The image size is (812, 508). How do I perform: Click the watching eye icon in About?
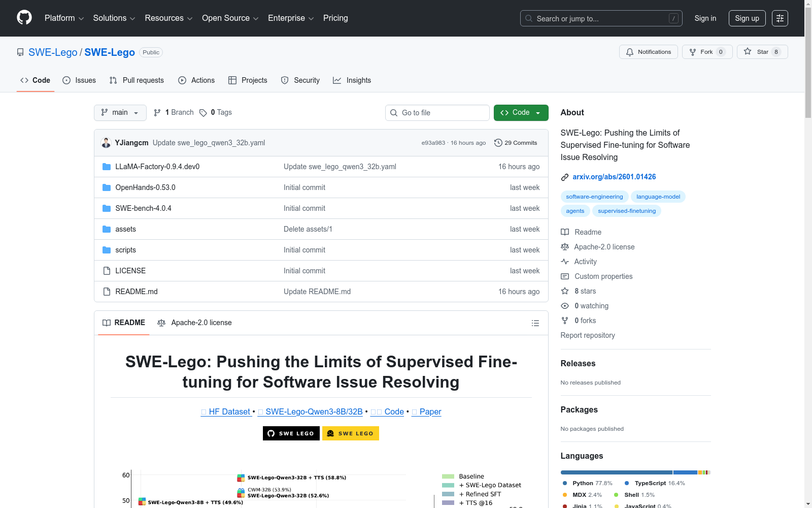coord(565,306)
